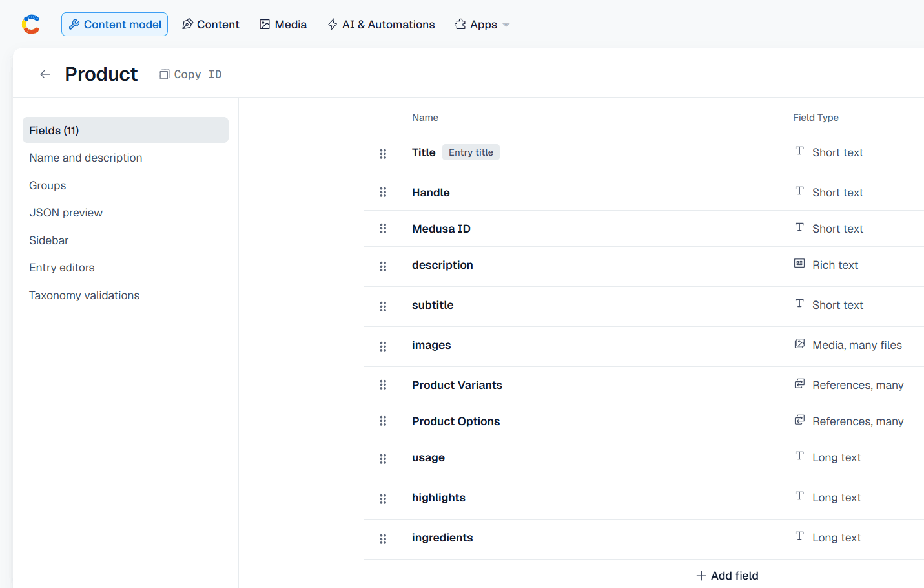Select JSON preview in the sidebar

click(66, 213)
